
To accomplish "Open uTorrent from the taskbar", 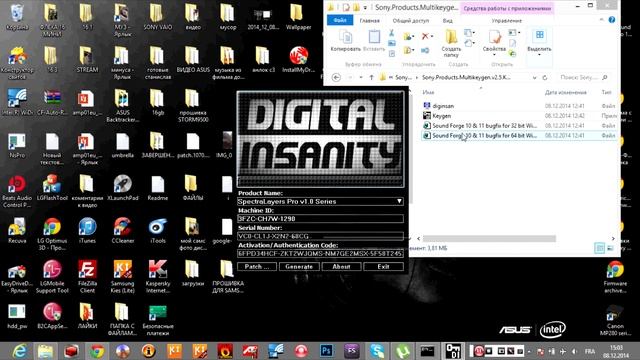I will point(402,351).
